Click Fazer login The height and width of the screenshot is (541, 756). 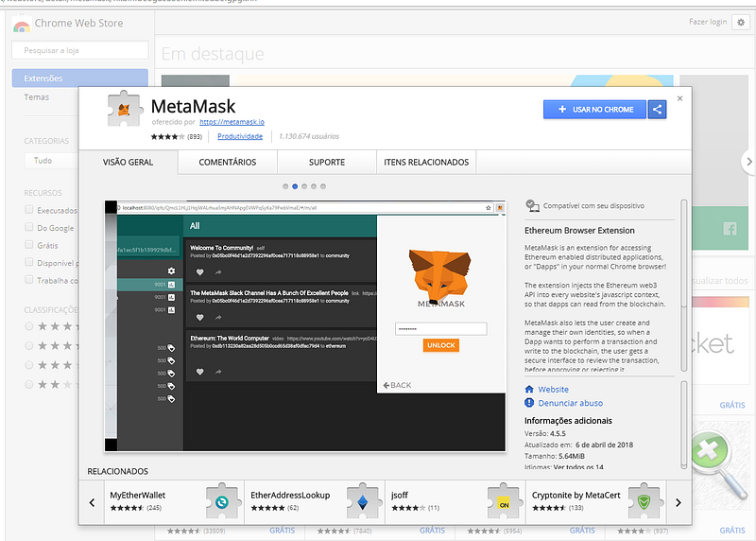[707, 22]
